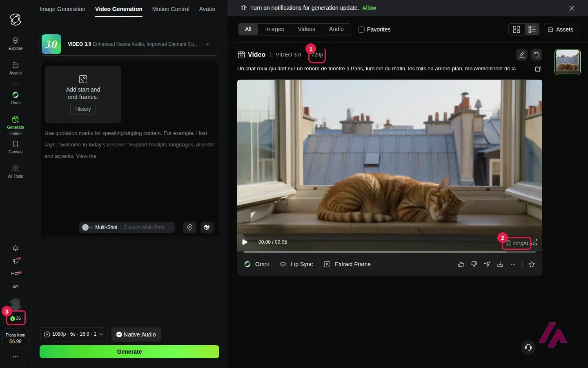Screen dimensions: 588x368
Task: Open the Assets folder in the sidebar
Action: (x=16, y=68)
